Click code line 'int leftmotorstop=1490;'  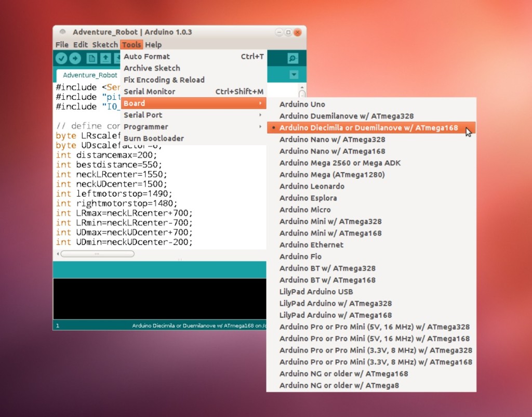[114, 194]
